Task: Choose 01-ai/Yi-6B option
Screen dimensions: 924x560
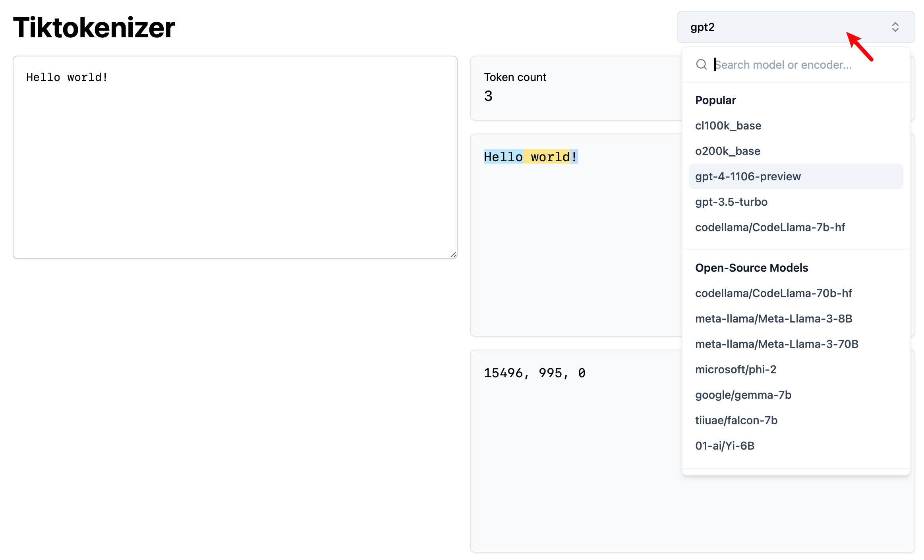Action: click(x=725, y=446)
